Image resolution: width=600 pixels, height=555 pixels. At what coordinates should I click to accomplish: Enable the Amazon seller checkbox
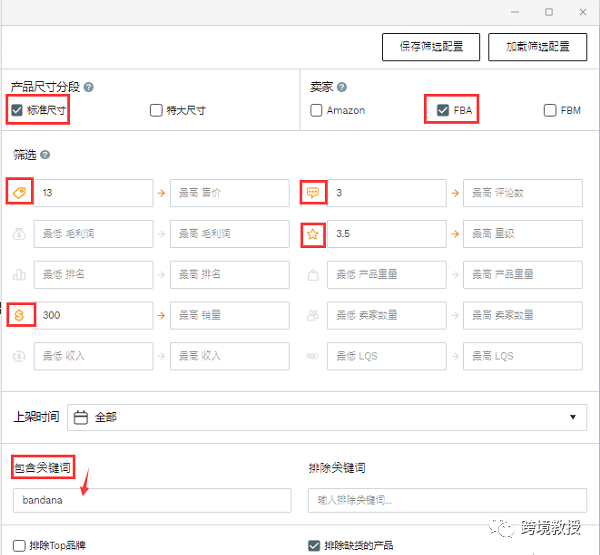click(x=316, y=110)
